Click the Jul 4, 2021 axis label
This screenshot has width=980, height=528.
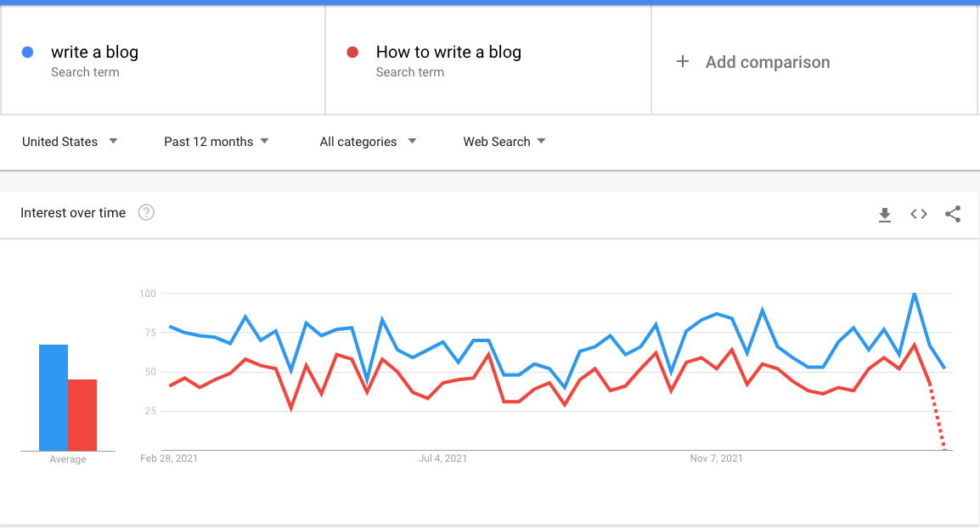tap(442, 458)
